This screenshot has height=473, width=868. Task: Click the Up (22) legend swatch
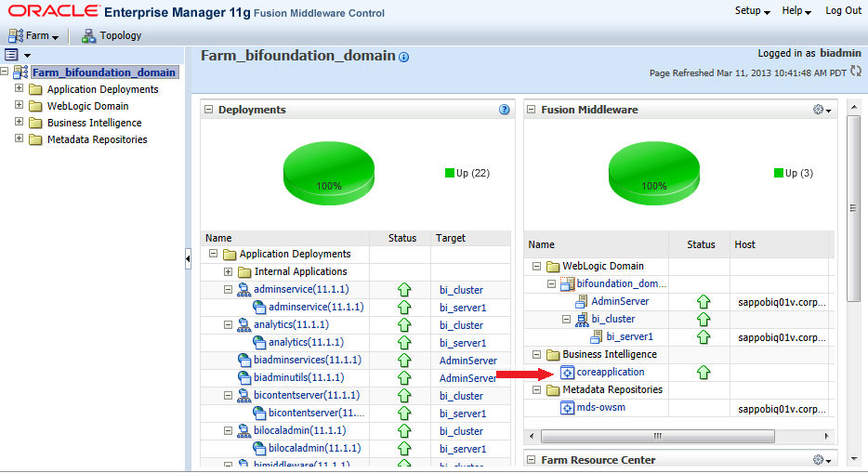[x=450, y=173]
